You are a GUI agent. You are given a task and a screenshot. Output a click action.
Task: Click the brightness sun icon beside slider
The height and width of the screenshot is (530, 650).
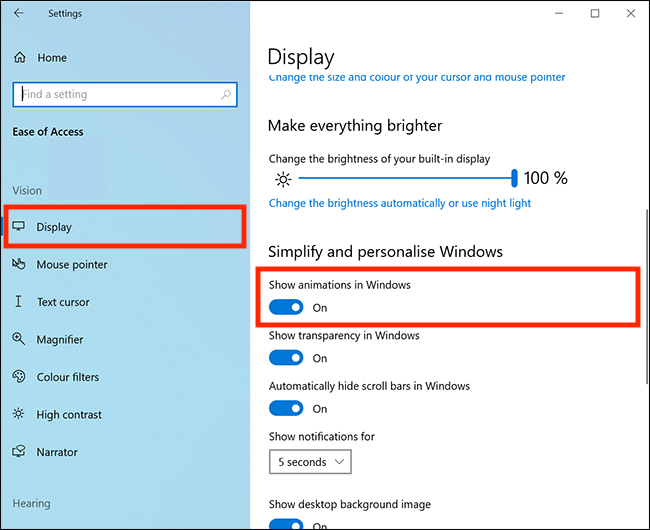(283, 179)
